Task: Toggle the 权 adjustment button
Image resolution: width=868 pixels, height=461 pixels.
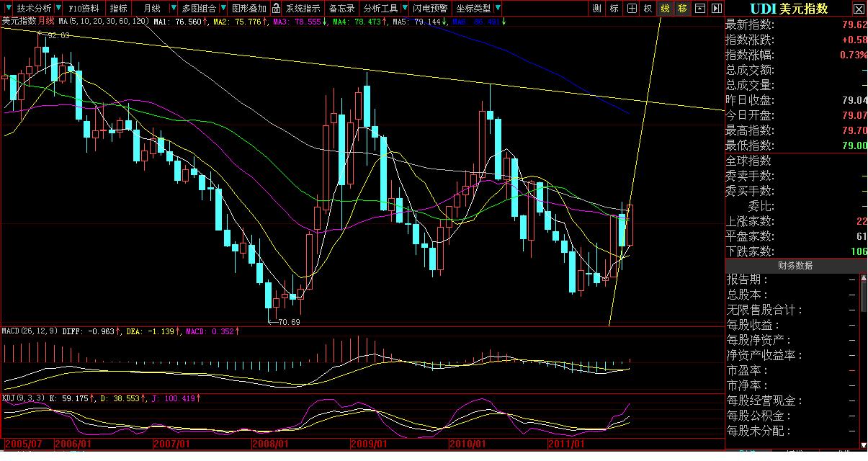Action: coord(648,9)
